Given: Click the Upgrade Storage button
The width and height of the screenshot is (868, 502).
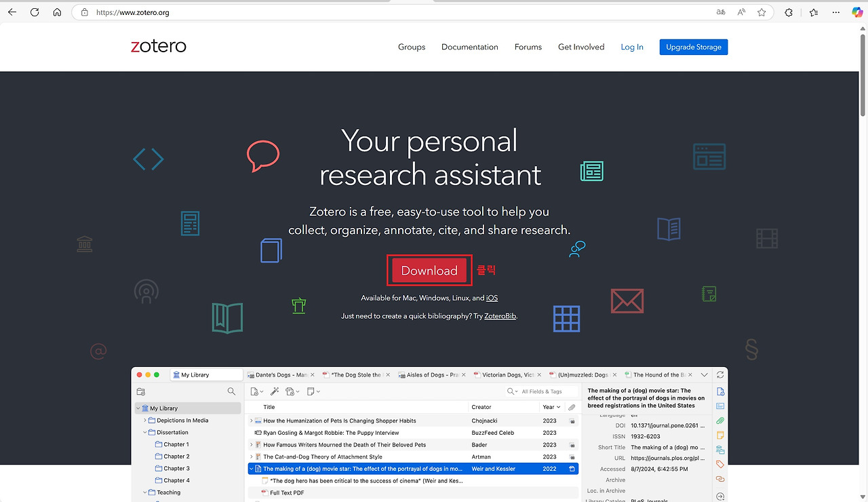Looking at the screenshot, I should (x=694, y=47).
